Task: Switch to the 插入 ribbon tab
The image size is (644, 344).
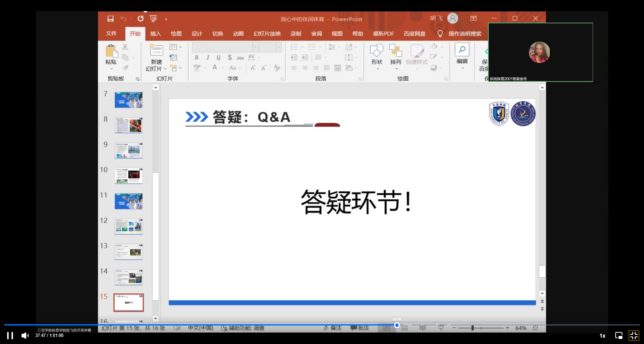Action: (156, 34)
